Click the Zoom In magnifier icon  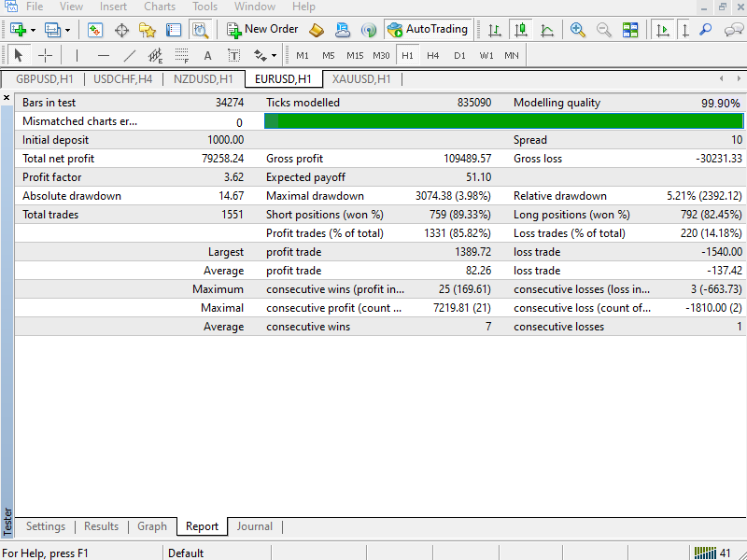tap(577, 30)
